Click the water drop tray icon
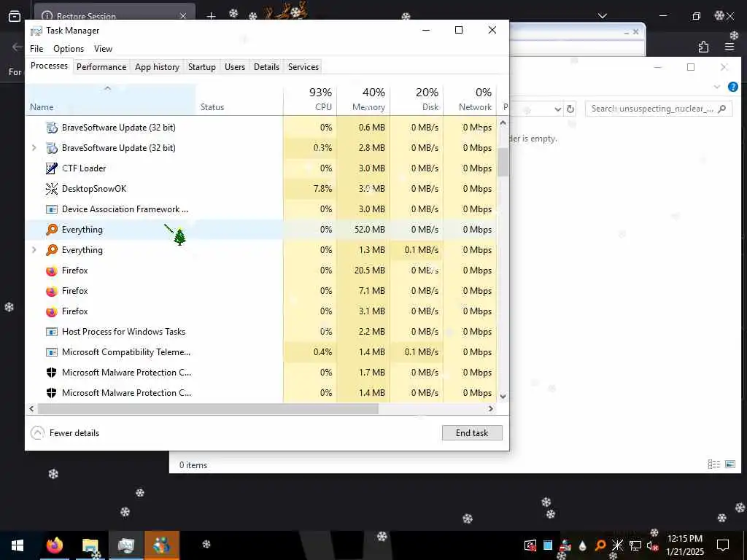 coord(583,545)
